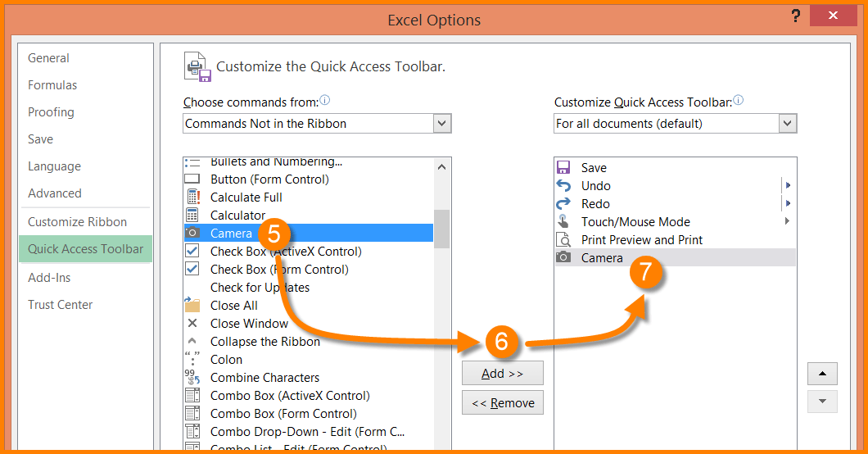This screenshot has width=868, height=454.
Task: Click the Bullets and Numbering icon
Action: [x=192, y=163]
